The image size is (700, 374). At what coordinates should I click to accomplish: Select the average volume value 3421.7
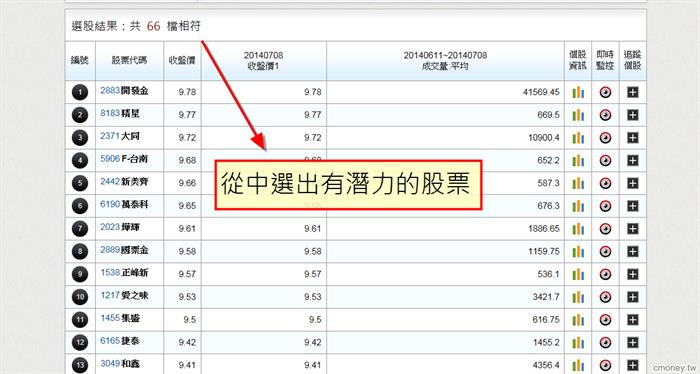tap(546, 297)
